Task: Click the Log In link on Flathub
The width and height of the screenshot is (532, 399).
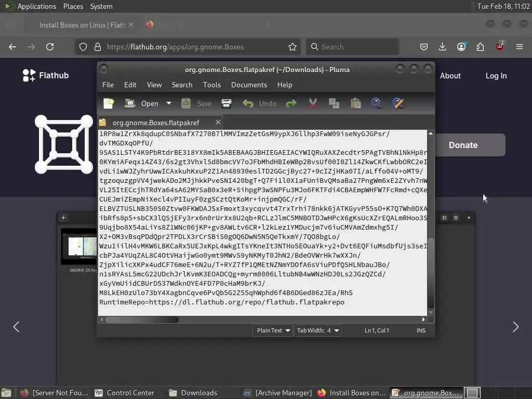Action: (496, 76)
